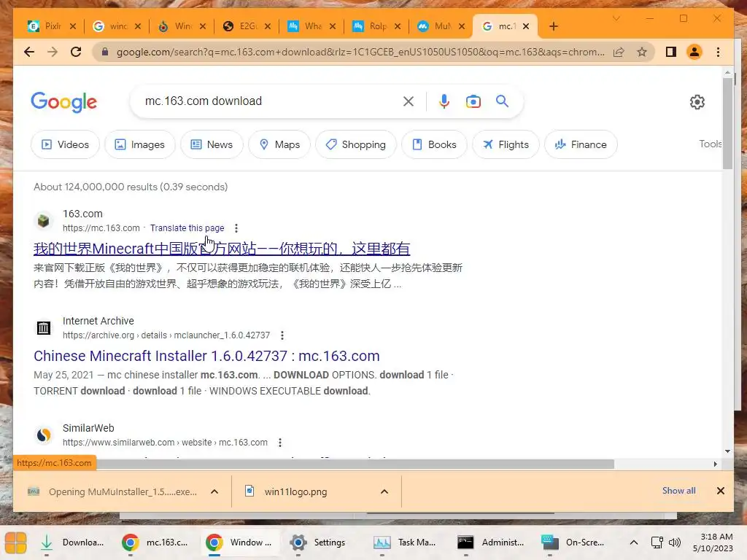Filter results by Maps
This screenshot has height=560, width=747.
click(x=279, y=145)
